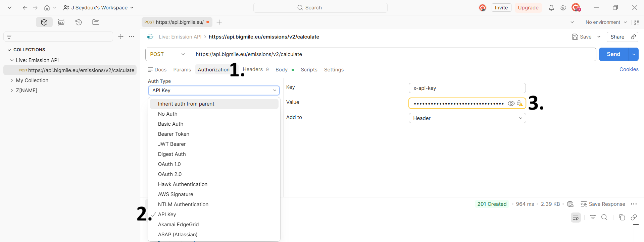The width and height of the screenshot is (644, 242).
Task: Open the Collections sidebar view
Action: [x=44, y=22]
